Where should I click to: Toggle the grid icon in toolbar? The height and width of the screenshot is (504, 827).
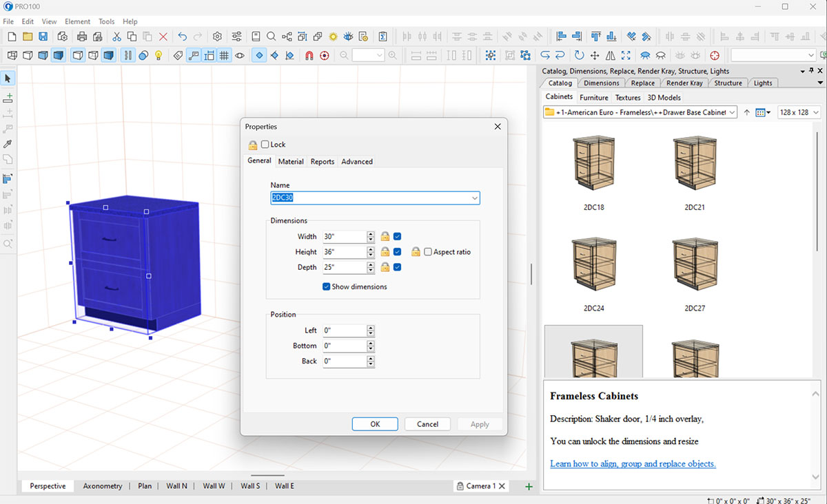(224, 55)
